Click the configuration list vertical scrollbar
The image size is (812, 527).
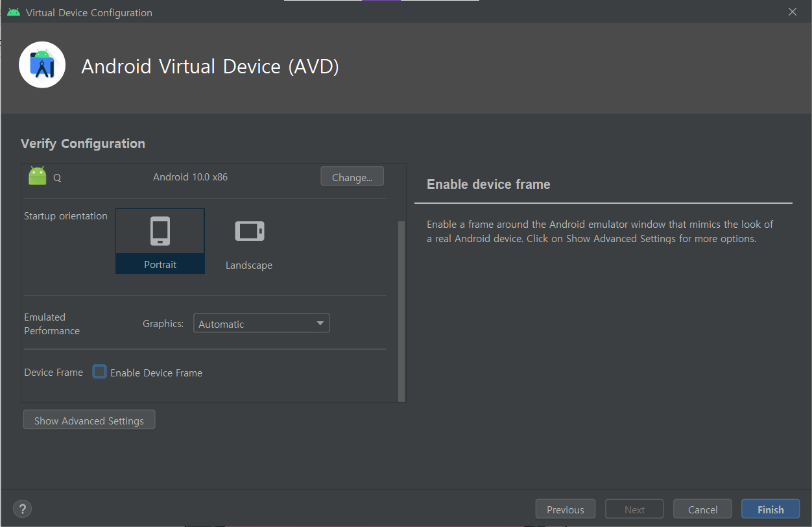(x=401, y=312)
